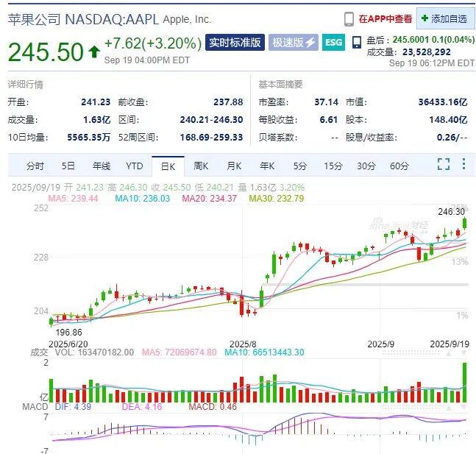Click the green up arrow by 245.50
476x454 pixels.
tap(94, 52)
